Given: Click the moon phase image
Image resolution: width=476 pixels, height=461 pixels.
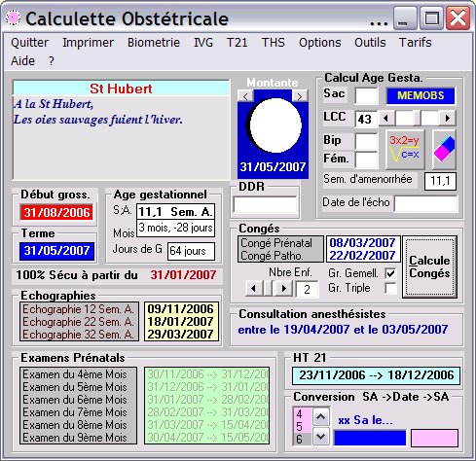Looking at the screenshot, I should tap(273, 125).
